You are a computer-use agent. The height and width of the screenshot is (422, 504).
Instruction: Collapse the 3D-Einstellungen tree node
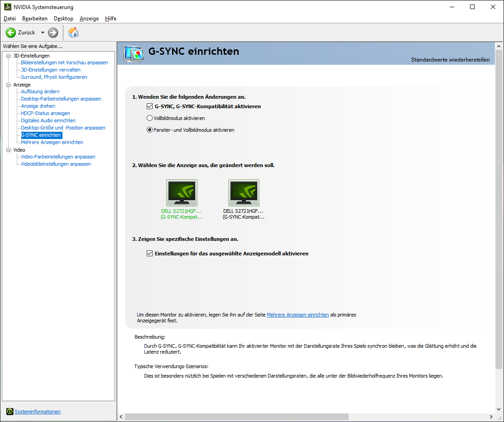pyautogui.click(x=9, y=56)
